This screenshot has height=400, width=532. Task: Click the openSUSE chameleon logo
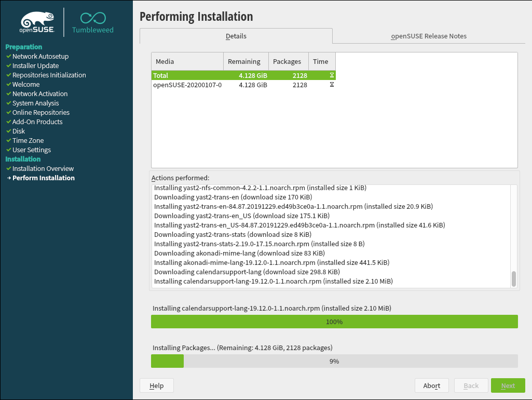(37, 22)
